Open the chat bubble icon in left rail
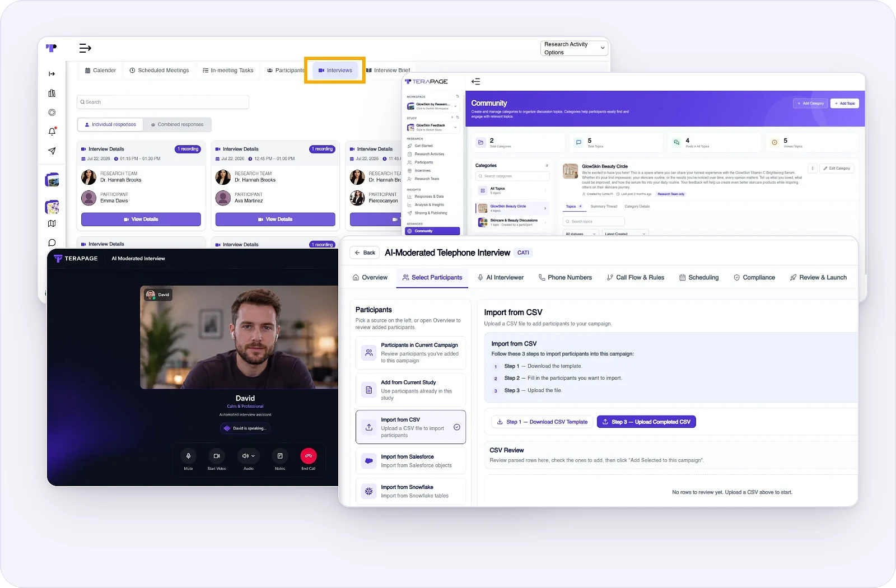 [x=52, y=243]
